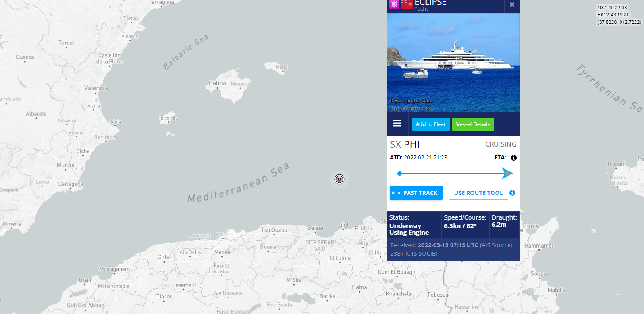Click the route tool info icon

point(513,193)
